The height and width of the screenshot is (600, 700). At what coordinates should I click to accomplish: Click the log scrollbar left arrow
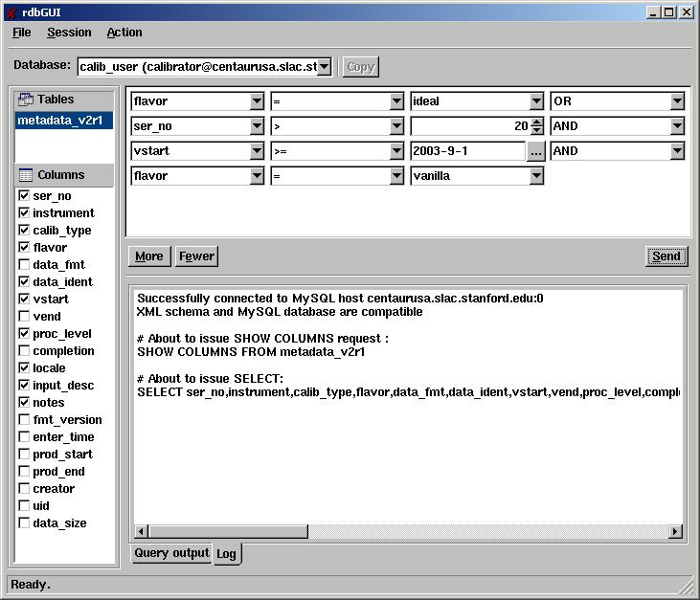(x=141, y=532)
